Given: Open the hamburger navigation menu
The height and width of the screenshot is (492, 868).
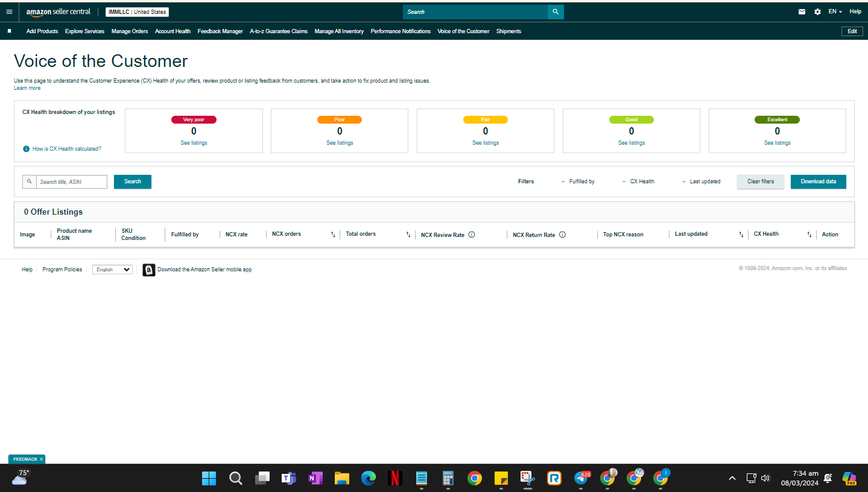Looking at the screenshot, I should coord(9,11).
